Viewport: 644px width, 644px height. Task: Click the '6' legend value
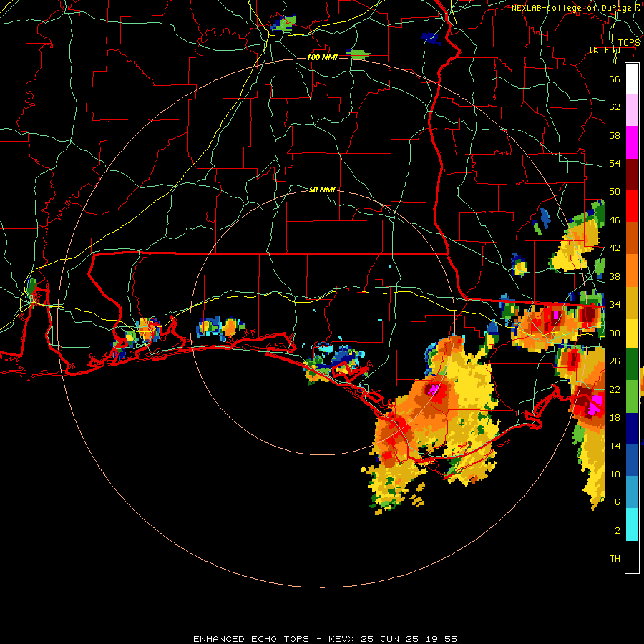(618, 502)
